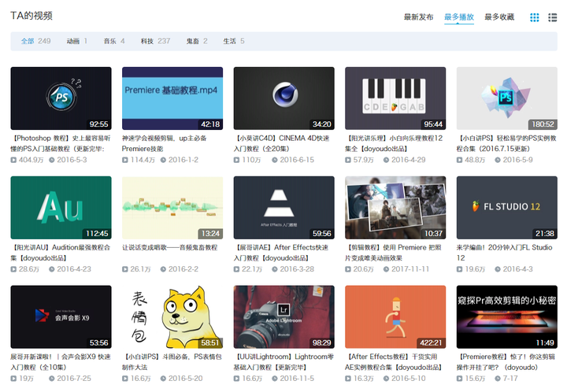
Task: Open the Audition Au tutorial thumbnail
Action: click(61, 208)
